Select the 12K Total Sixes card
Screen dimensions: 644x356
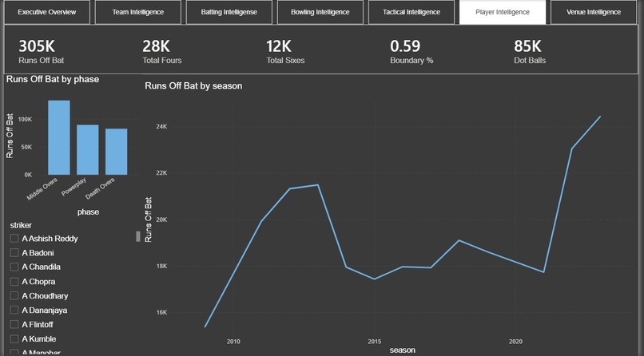(x=285, y=51)
